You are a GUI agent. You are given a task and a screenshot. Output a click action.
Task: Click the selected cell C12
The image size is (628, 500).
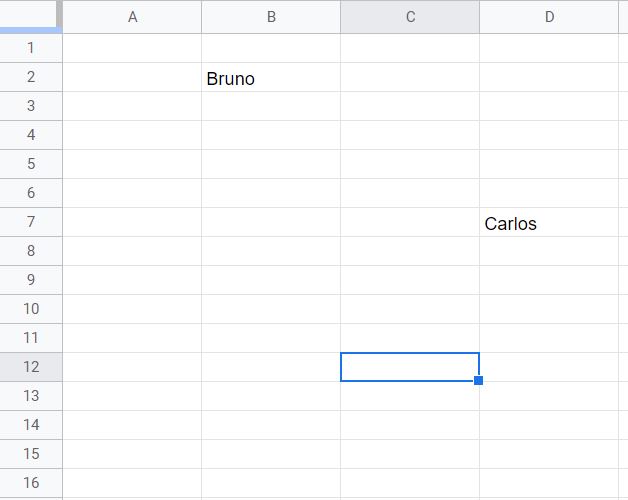(410, 367)
